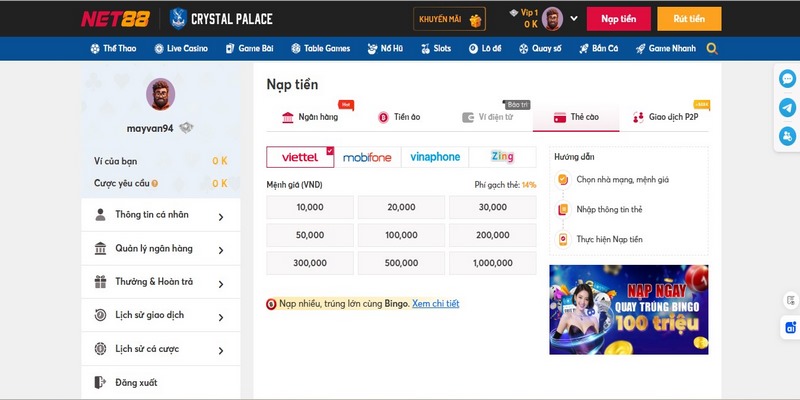Click the bank icon for Quản lý ngân hàng
The height and width of the screenshot is (400, 800).
pyautogui.click(x=101, y=248)
